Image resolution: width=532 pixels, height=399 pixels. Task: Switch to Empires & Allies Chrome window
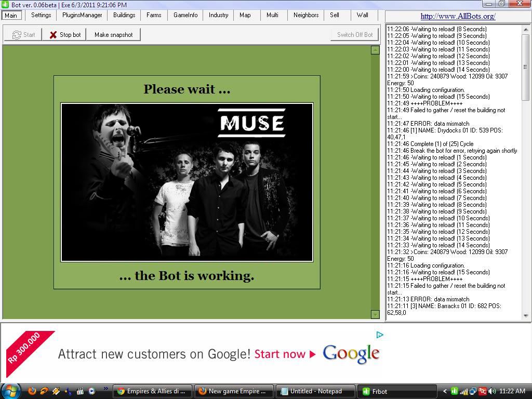pos(152,391)
